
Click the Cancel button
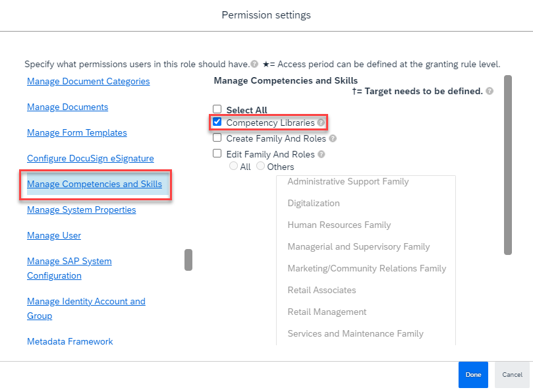click(513, 375)
